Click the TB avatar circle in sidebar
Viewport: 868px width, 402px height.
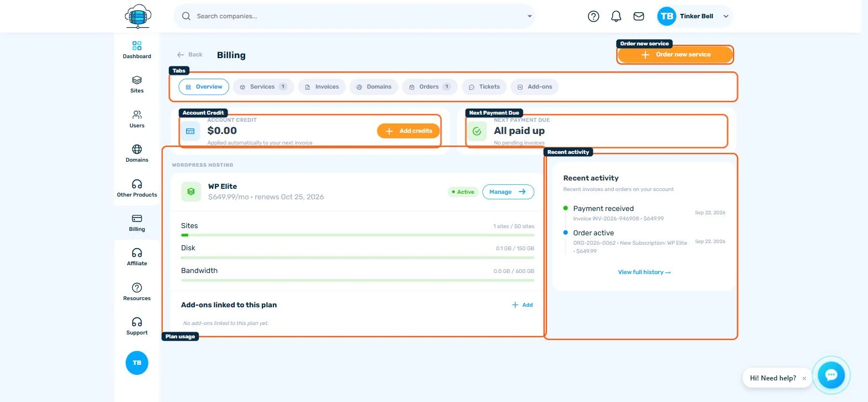pos(137,363)
